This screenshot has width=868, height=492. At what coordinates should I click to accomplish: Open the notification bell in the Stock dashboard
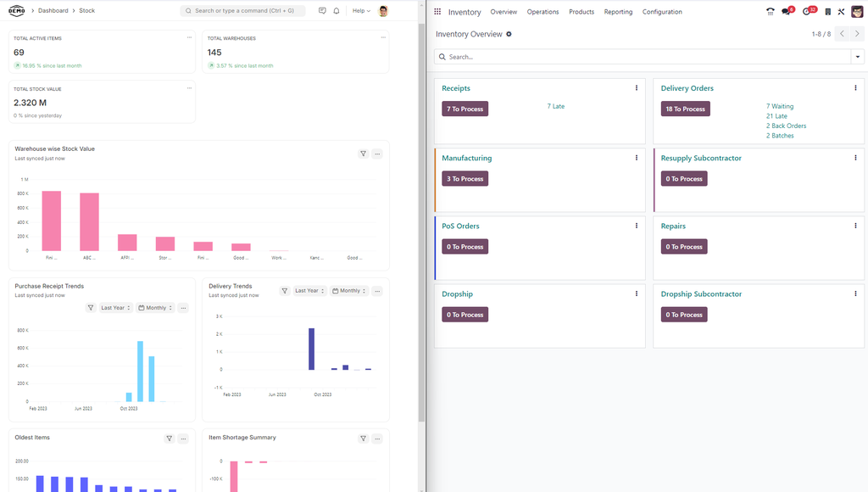[x=336, y=10]
